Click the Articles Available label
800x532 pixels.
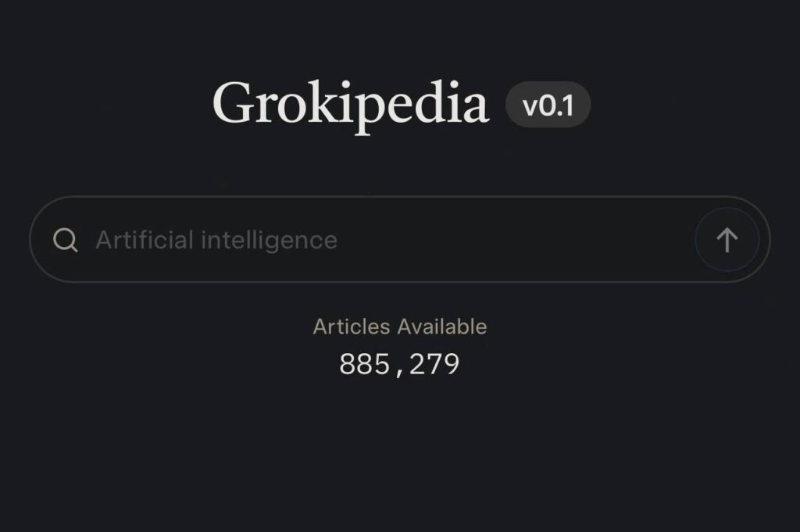[399, 327]
